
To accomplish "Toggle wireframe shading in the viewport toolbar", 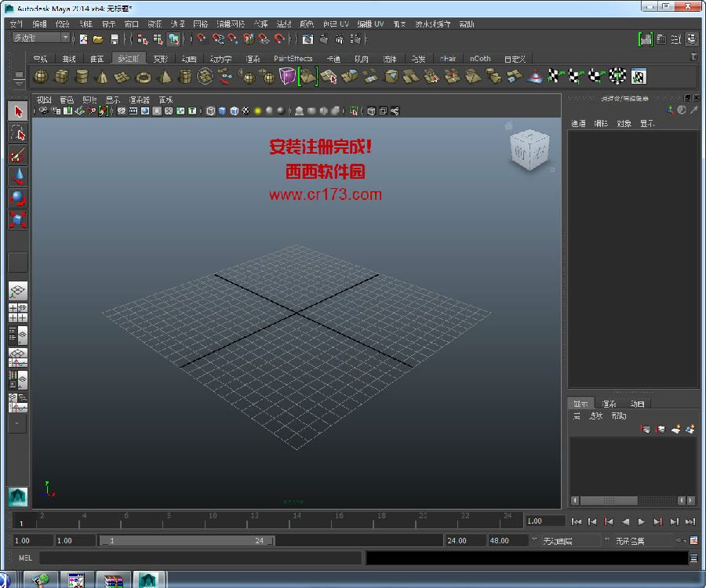I will pyautogui.click(x=211, y=111).
